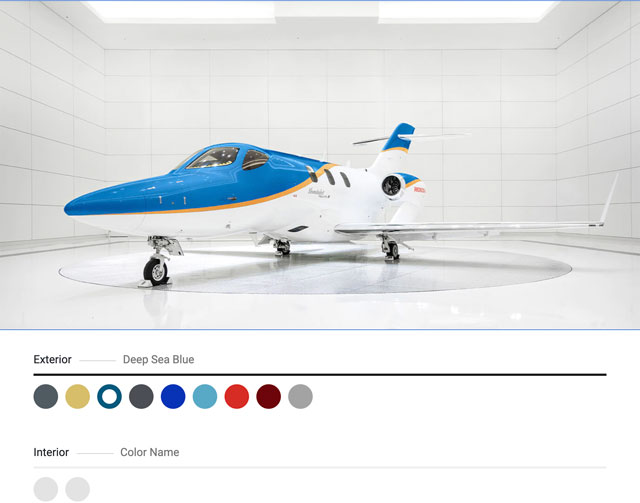This screenshot has width=640, height=503.
Task: Click the interior Color Name label
Action: pyautogui.click(x=149, y=452)
